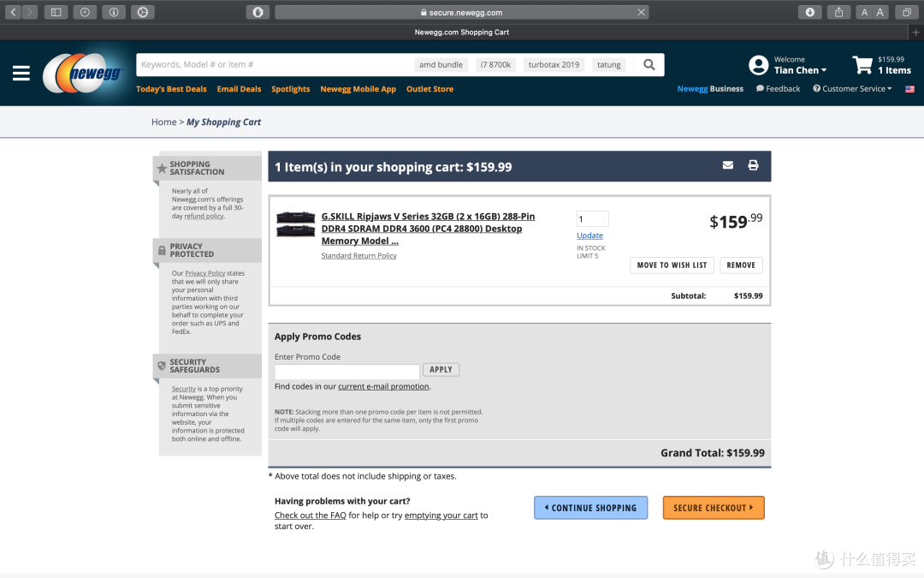Click the Home breadcrumb link

[x=163, y=122]
